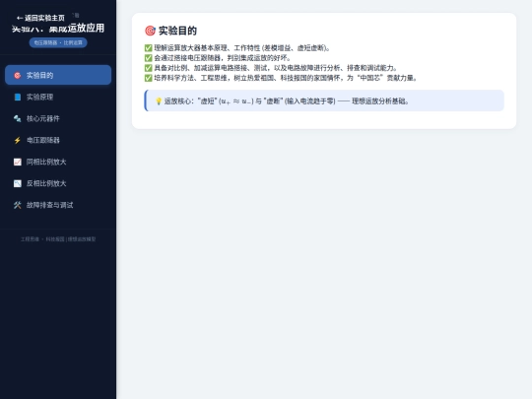
Task: Click the check mark before 具备对比例
Action: 148,68
